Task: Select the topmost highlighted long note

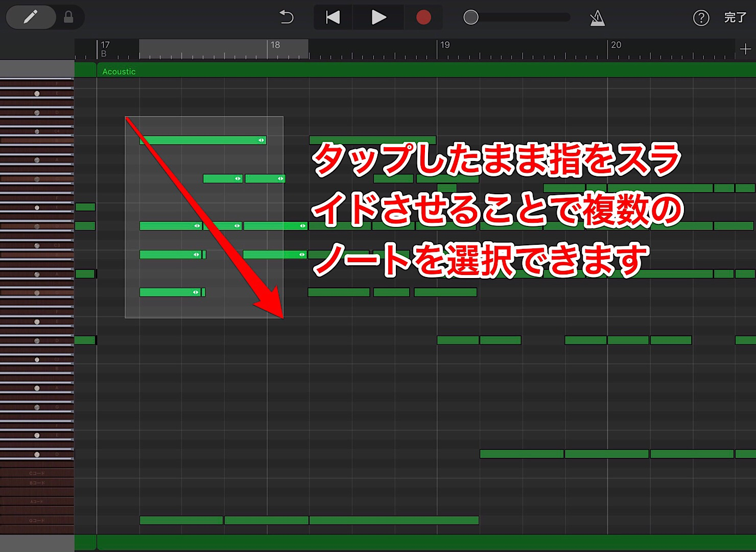Action: pos(203,140)
